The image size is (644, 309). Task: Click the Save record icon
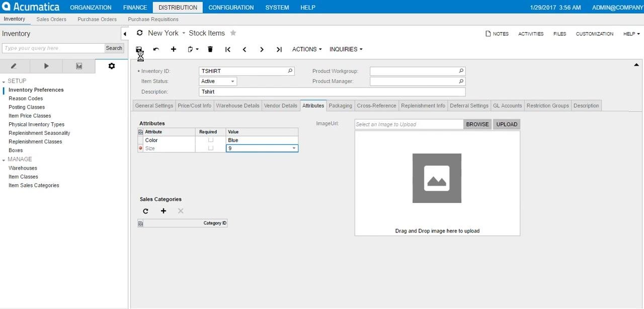coord(139,49)
